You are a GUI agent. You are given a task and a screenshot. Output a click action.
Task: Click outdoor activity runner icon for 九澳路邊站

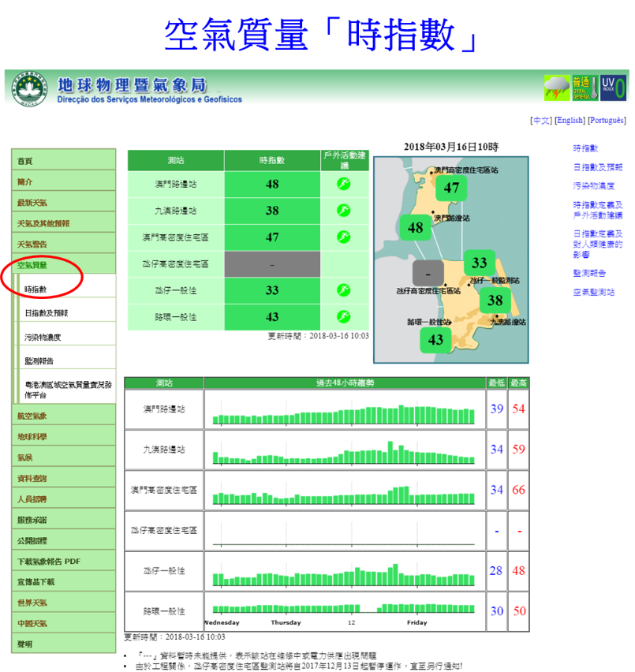pyautogui.click(x=343, y=211)
